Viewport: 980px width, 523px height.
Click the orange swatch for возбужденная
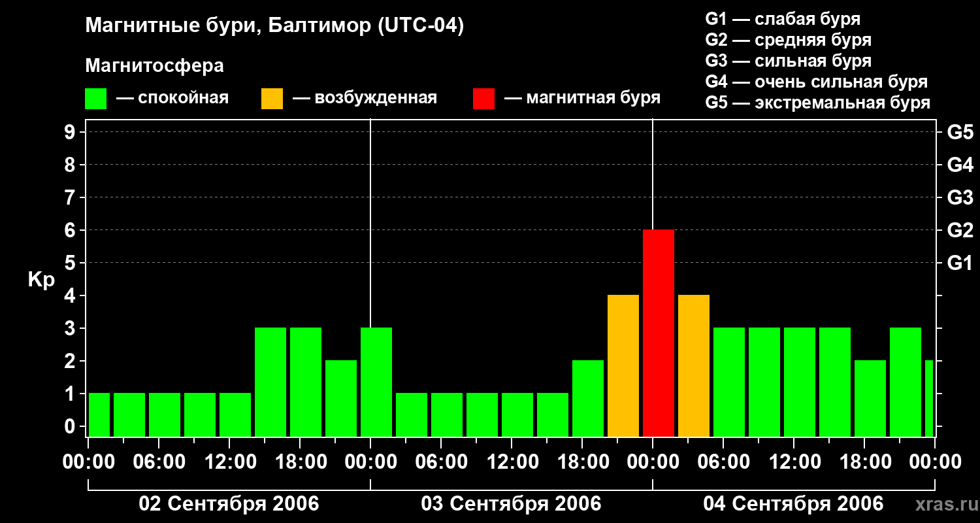(272, 99)
